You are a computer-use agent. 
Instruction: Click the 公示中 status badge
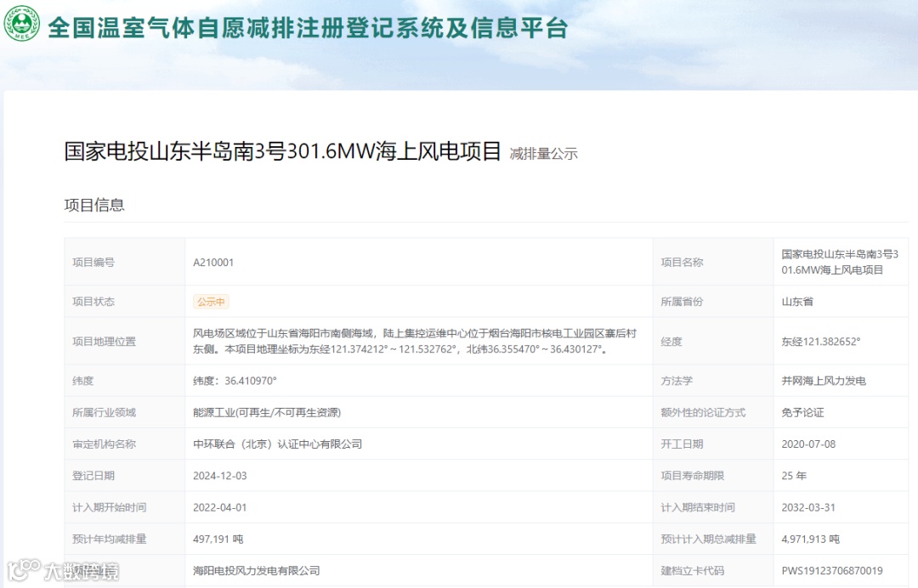point(211,302)
